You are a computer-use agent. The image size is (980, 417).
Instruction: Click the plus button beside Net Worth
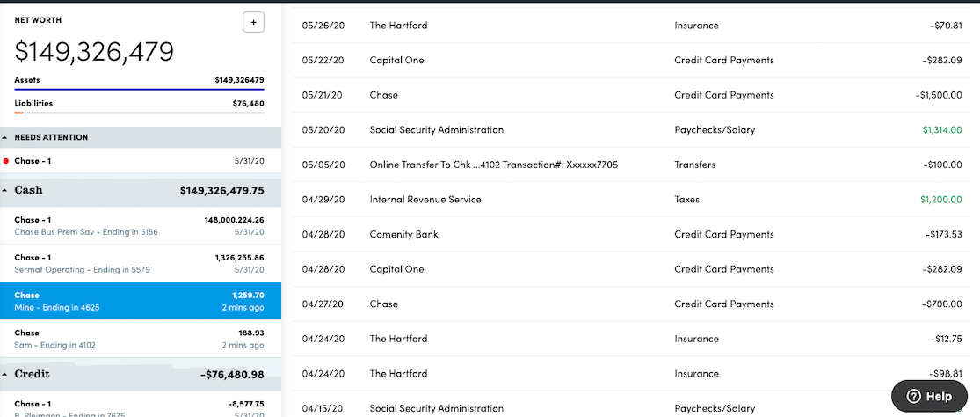[x=253, y=23]
